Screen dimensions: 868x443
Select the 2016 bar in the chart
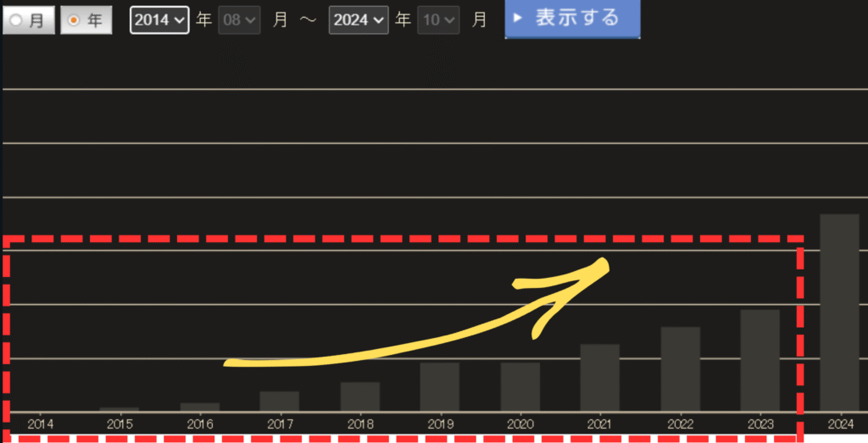[200, 407]
